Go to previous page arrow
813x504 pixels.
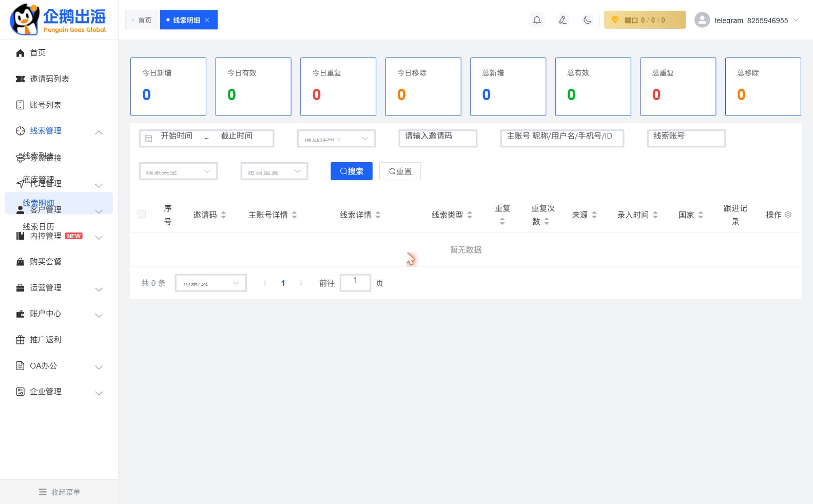tap(265, 283)
